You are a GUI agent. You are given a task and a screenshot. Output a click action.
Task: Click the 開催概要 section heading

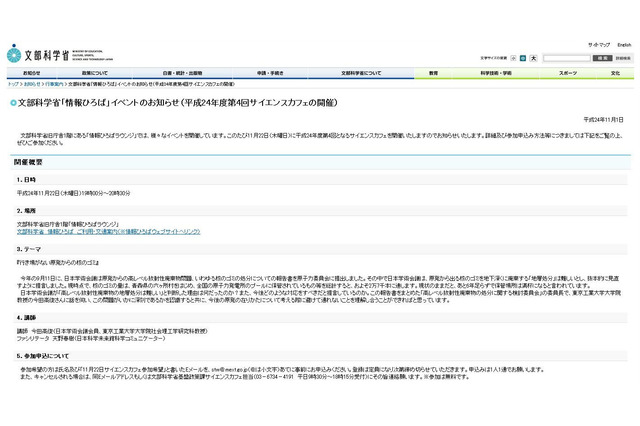click(28, 162)
